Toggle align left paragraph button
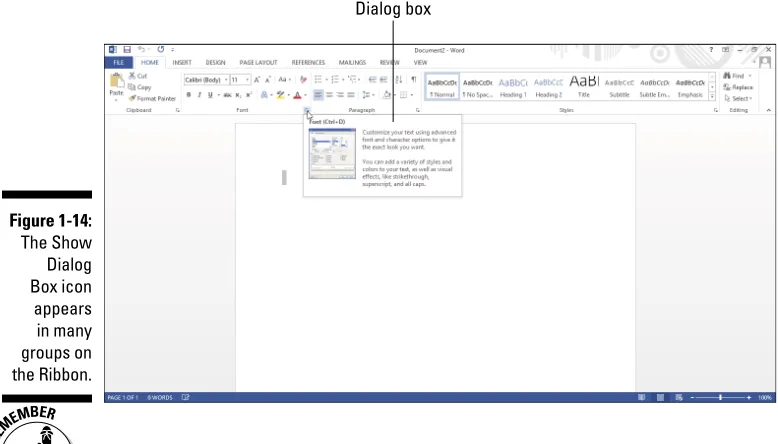This screenshot has height=444, width=778. pyautogui.click(x=318, y=95)
